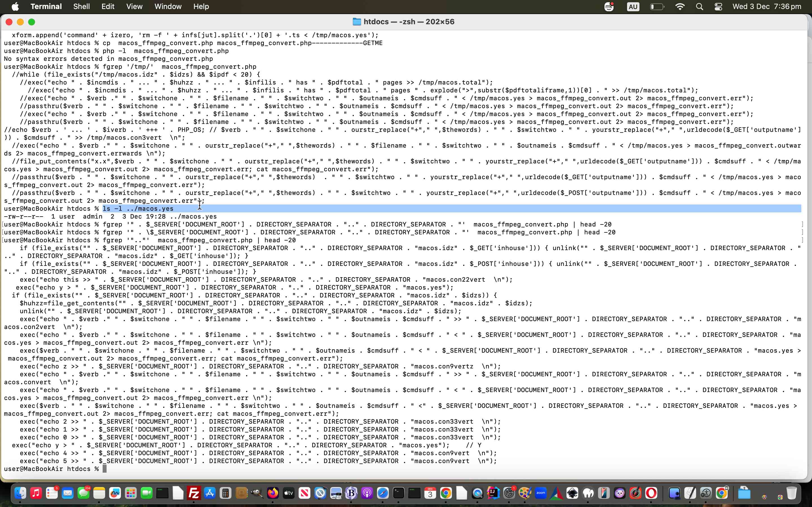Viewport: 812px width, 507px height.
Task: Click the highlighted ls -l command text
Action: 138,208
